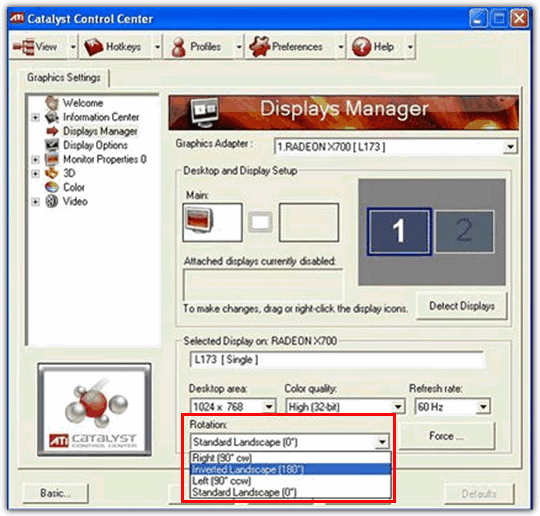Select the 3D tree item

click(69, 173)
